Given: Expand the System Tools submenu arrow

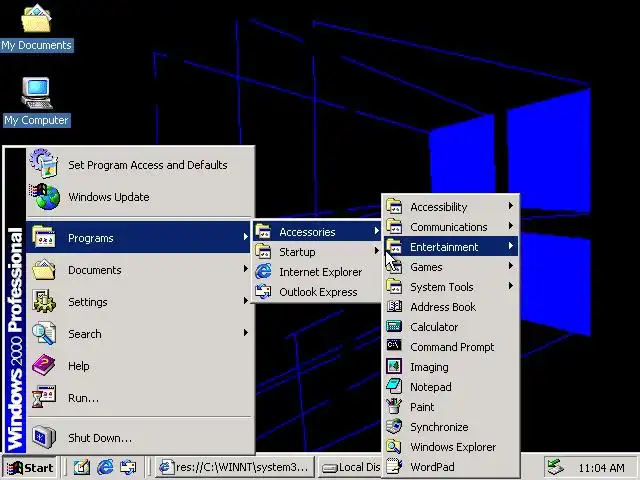Looking at the screenshot, I should 510,286.
